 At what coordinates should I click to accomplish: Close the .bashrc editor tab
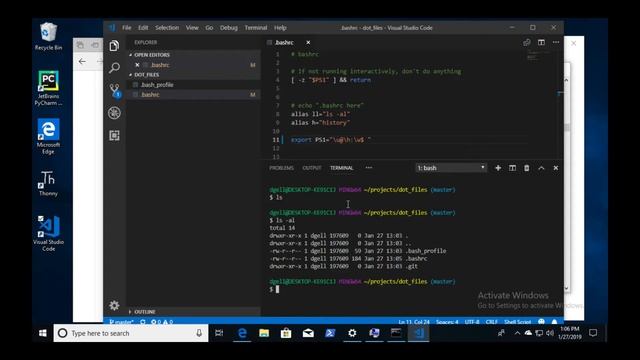308,42
